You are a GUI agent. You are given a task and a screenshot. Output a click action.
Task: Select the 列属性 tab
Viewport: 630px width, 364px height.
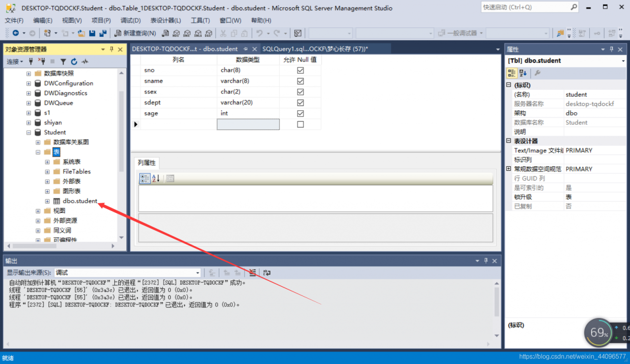tap(147, 163)
